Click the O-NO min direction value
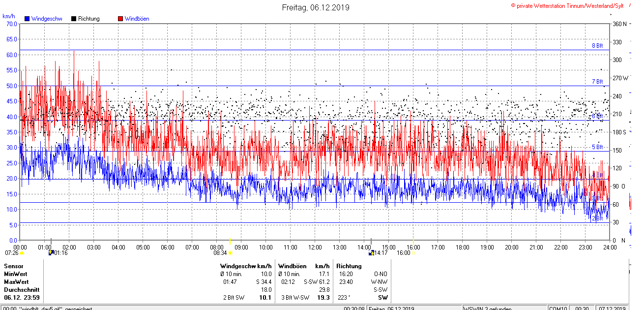This screenshot has width=644, height=310. [x=381, y=274]
